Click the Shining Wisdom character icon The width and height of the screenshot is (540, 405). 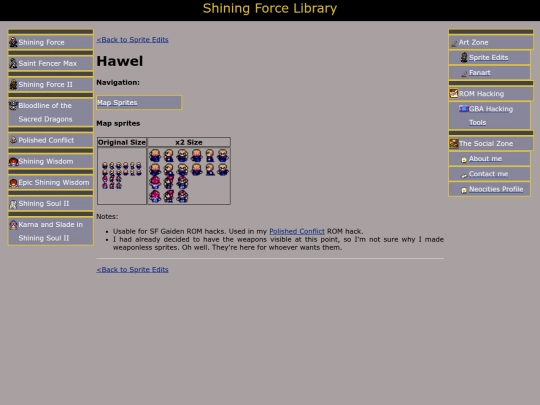(x=13, y=161)
